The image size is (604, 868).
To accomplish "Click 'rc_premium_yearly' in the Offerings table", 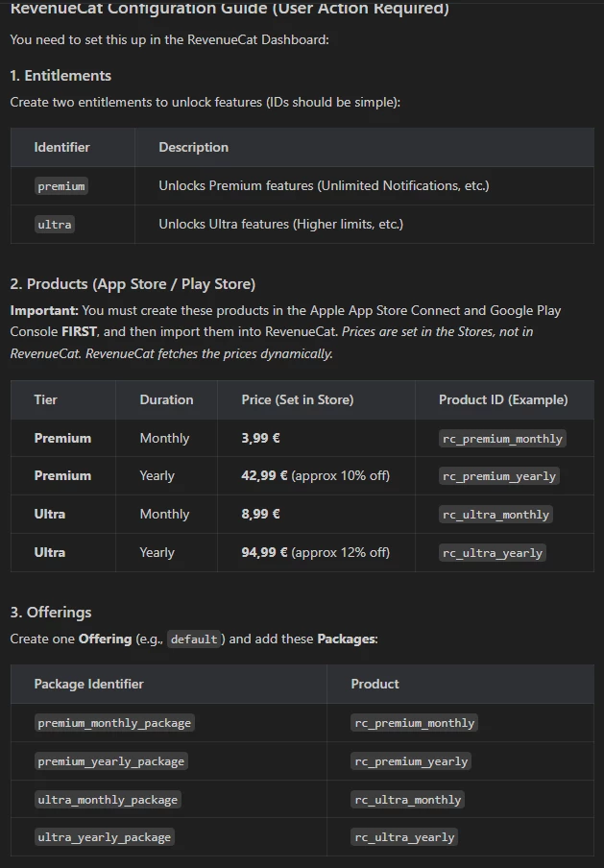I will 411,761.
